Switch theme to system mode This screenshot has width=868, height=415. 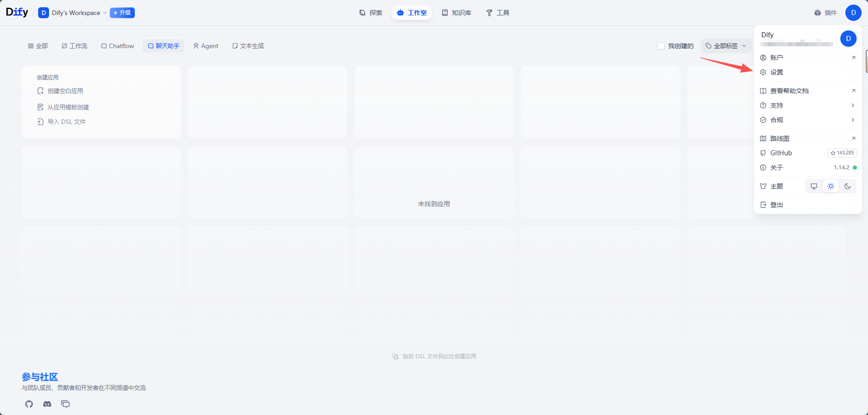(814, 186)
